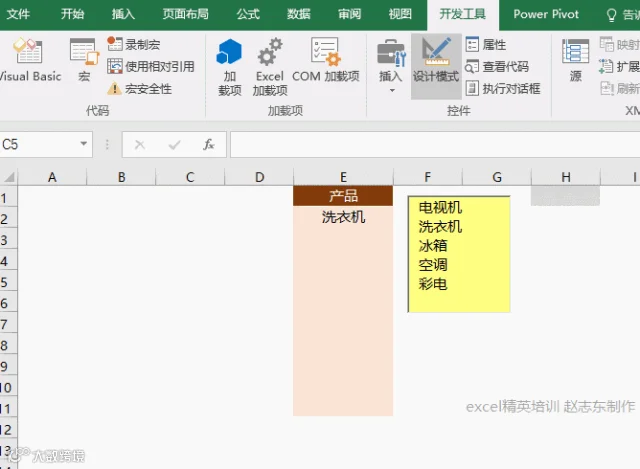Select row 10 header

click(x=8, y=387)
